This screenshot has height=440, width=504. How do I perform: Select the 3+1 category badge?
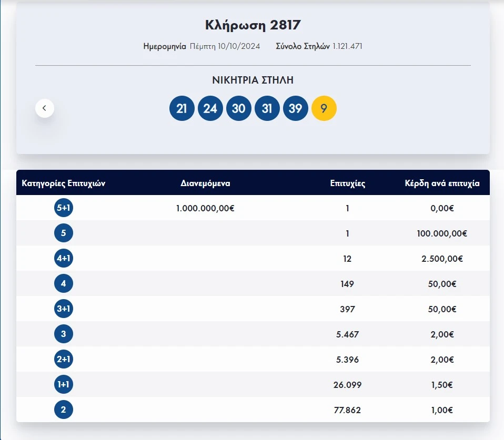(64, 309)
